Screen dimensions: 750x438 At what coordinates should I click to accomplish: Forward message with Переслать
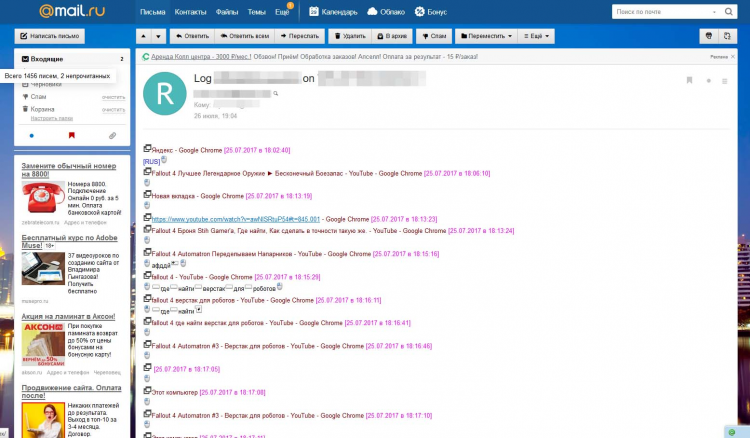pyautogui.click(x=300, y=36)
